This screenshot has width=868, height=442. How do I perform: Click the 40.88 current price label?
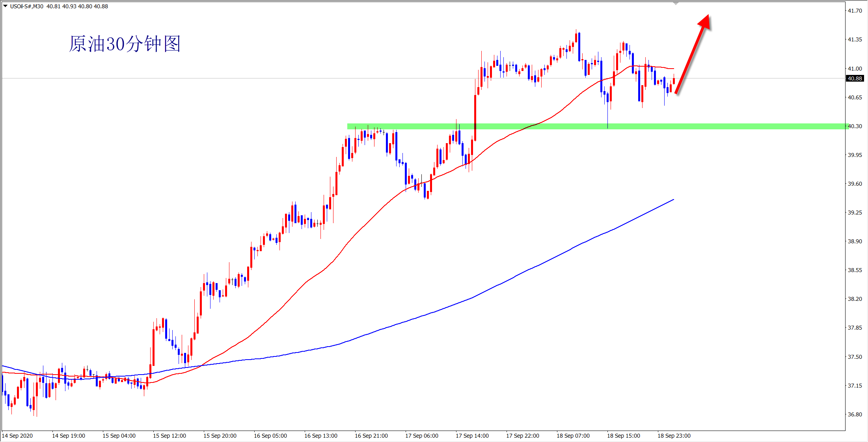[x=855, y=78]
